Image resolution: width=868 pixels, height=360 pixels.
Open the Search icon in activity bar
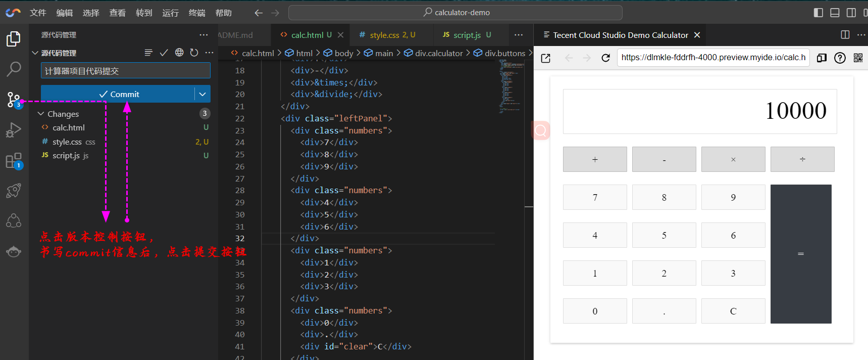point(14,69)
